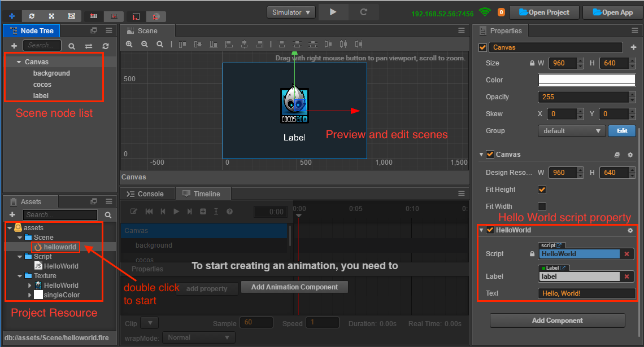
Task: Collapse the assets root folder
Action: pos(10,227)
